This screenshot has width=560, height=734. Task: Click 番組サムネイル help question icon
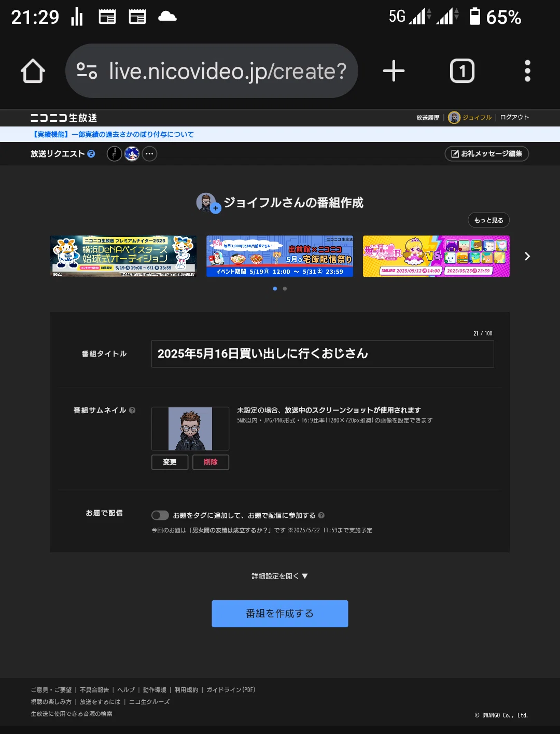tap(132, 410)
